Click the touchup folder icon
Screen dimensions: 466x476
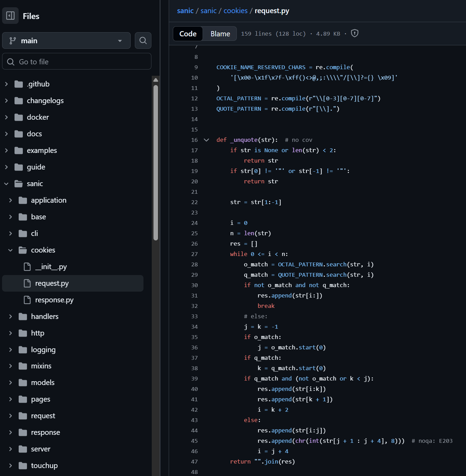(23, 466)
